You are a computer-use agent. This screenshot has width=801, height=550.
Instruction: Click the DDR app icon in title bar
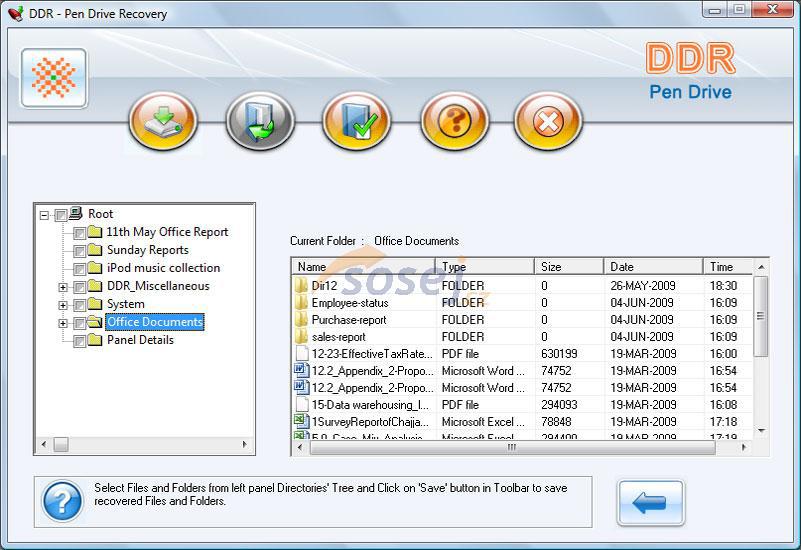pyautogui.click(x=16, y=13)
